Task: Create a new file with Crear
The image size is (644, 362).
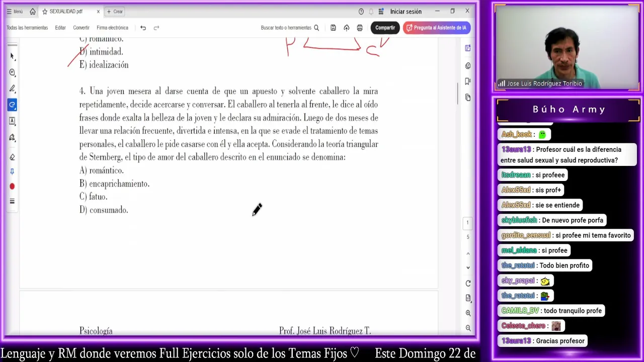Action: click(115, 12)
